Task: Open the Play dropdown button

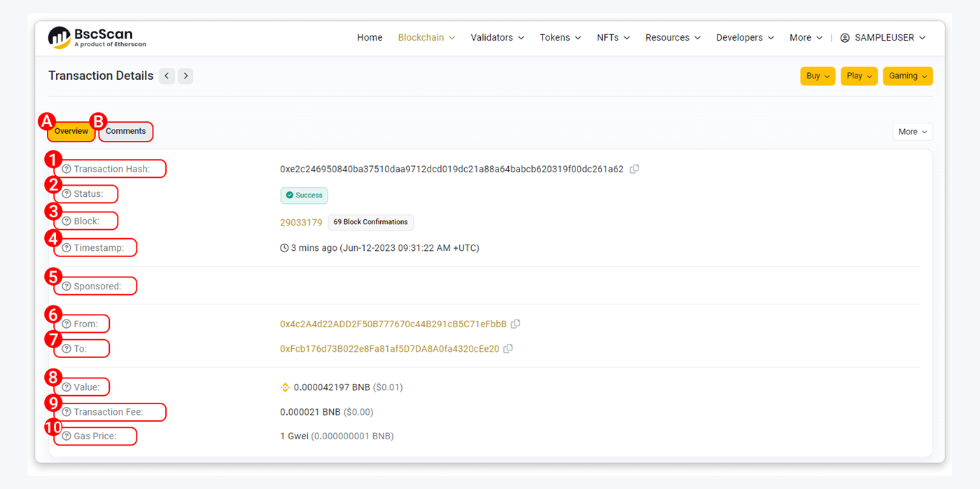Action: coord(859,76)
